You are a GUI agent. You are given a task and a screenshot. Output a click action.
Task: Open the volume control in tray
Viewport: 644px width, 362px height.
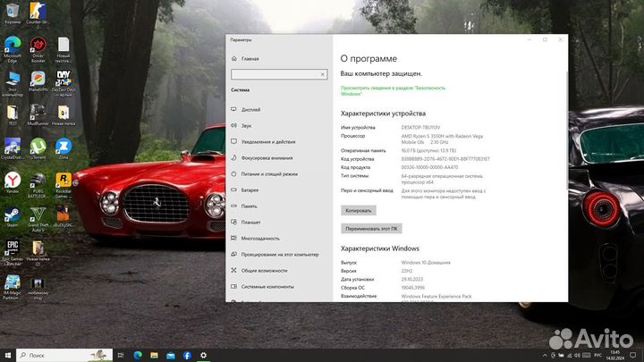point(577,355)
